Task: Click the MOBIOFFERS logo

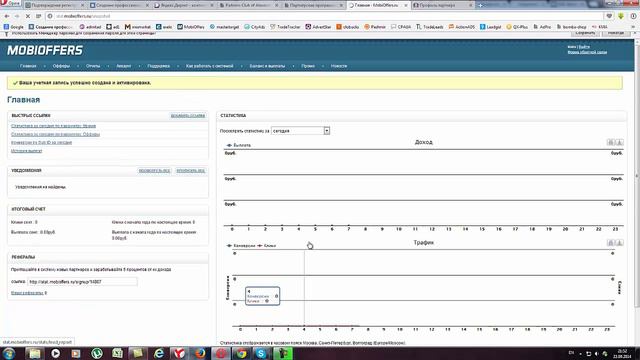Action: (x=45, y=50)
